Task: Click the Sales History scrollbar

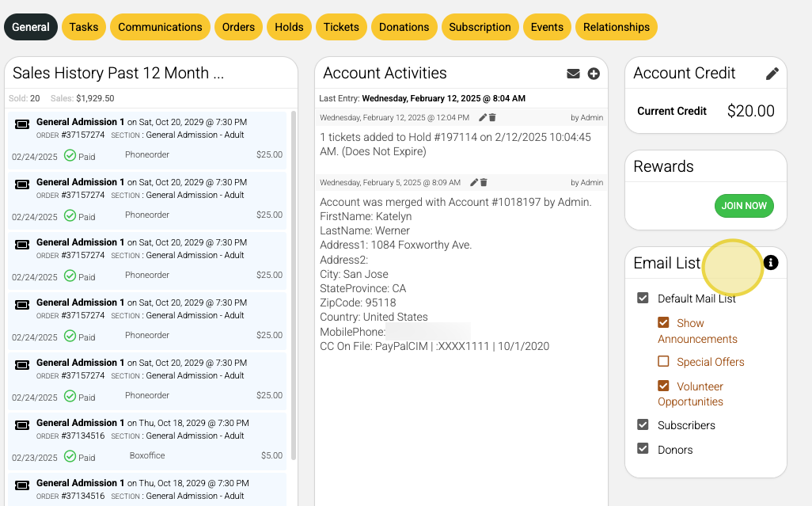Action: coord(294,285)
